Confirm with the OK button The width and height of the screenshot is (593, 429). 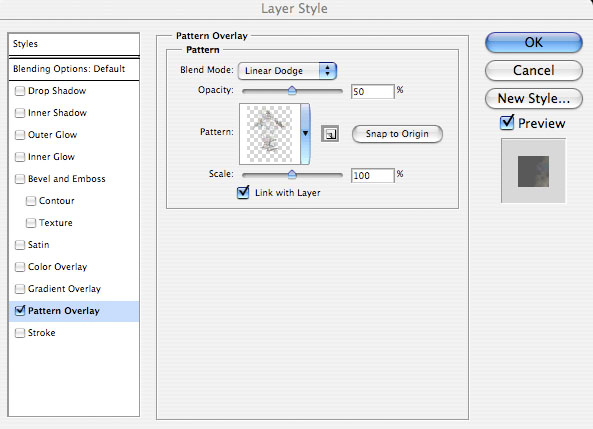(534, 42)
